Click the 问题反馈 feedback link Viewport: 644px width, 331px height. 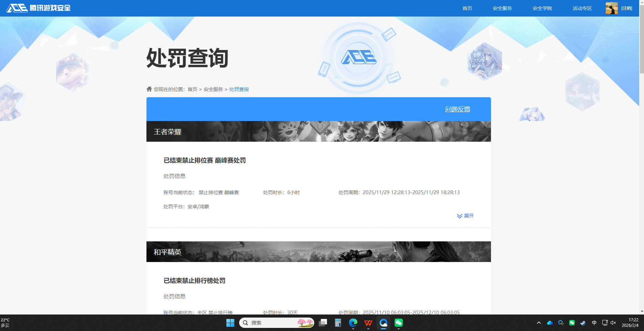point(458,109)
